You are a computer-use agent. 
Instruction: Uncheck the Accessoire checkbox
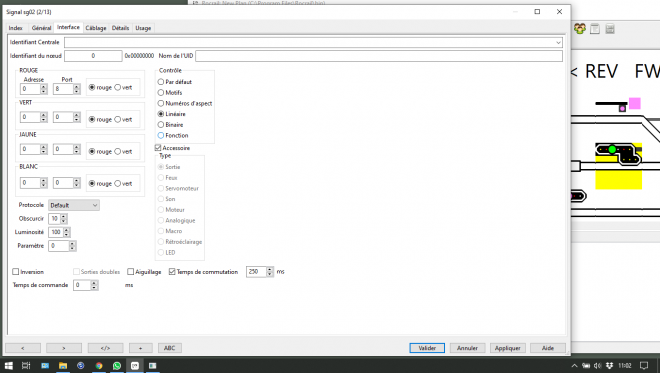(158, 148)
